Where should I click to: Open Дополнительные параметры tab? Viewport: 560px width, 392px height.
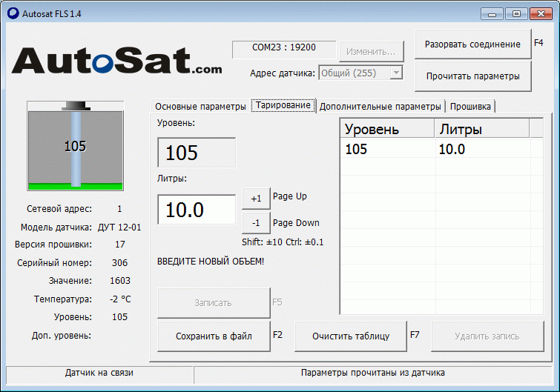point(381,106)
